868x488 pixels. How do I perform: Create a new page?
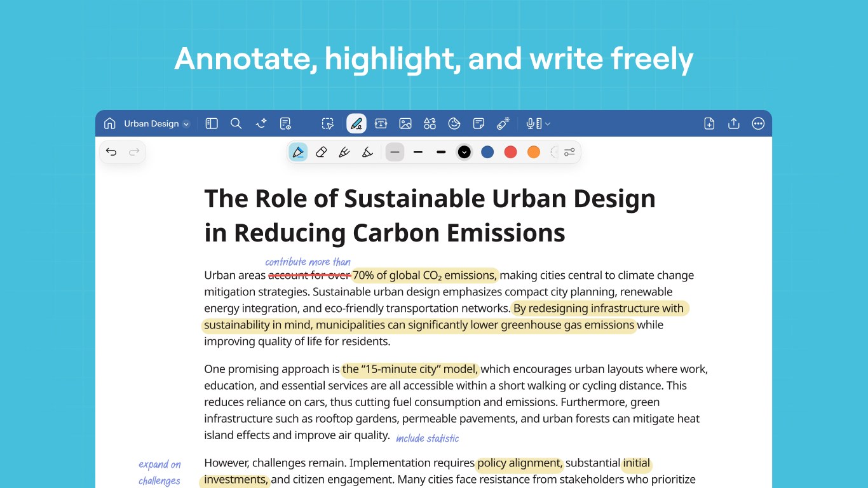pos(709,123)
